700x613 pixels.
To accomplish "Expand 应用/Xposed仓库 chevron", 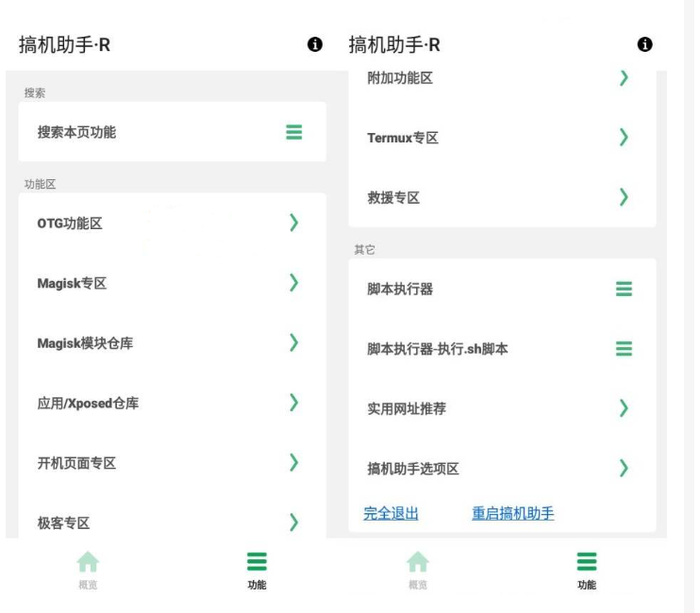I will 293,403.
